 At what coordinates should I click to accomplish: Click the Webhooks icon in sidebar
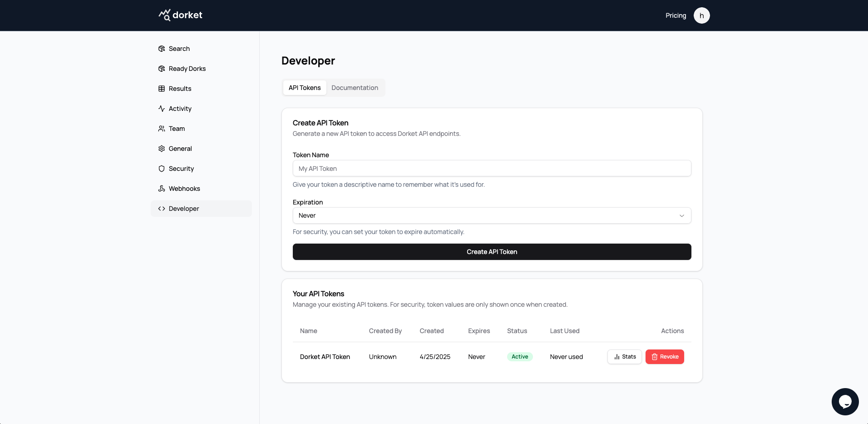coord(162,189)
